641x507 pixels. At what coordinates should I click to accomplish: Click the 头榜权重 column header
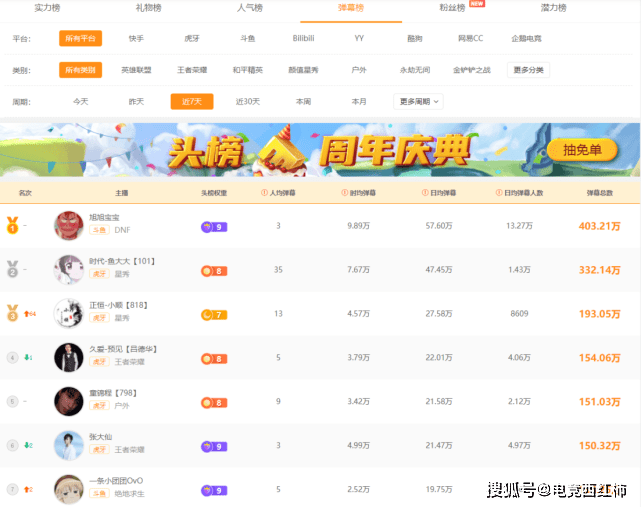point(214,193)
